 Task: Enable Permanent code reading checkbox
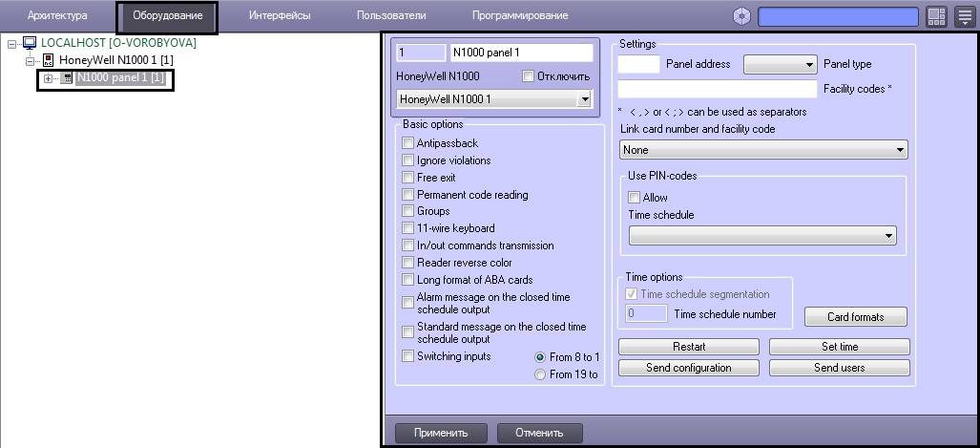(407, 195)
